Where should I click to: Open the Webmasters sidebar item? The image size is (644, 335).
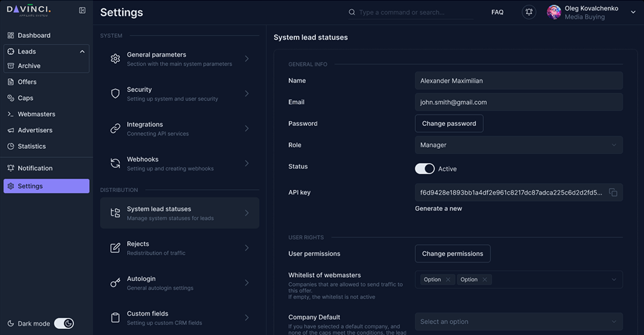tap(36, 114)
